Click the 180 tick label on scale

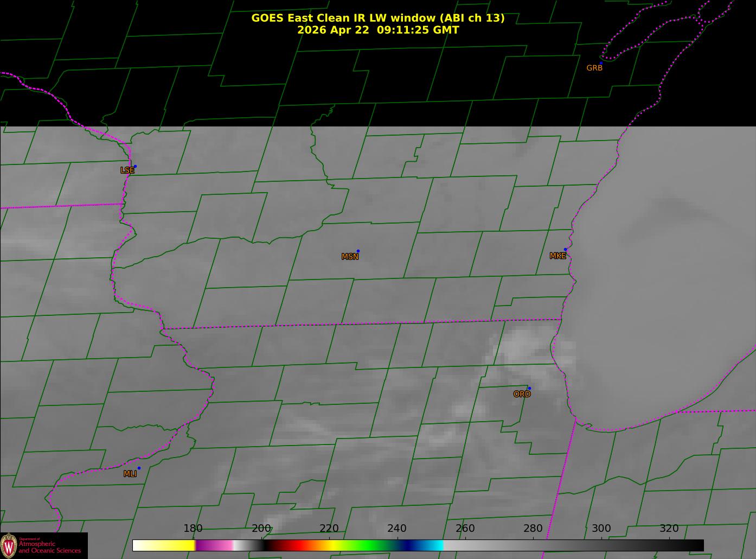[193, 528]
